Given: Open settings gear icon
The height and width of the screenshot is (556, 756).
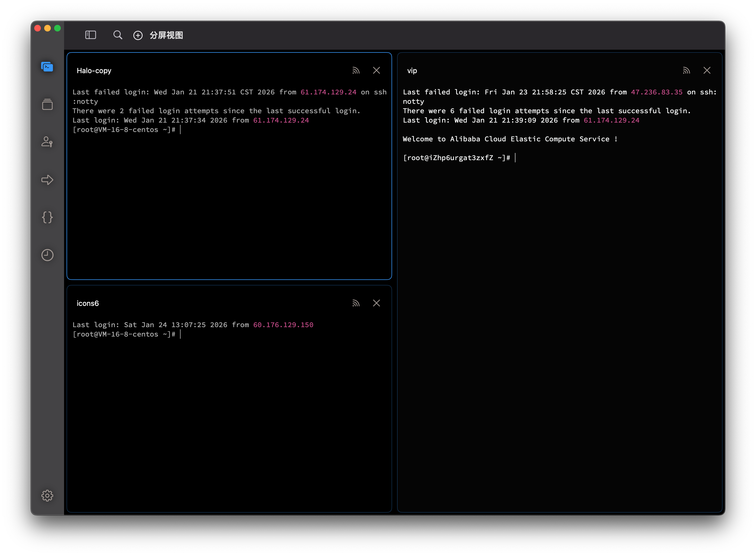Looking at the screenshot, I should (47, 496).
